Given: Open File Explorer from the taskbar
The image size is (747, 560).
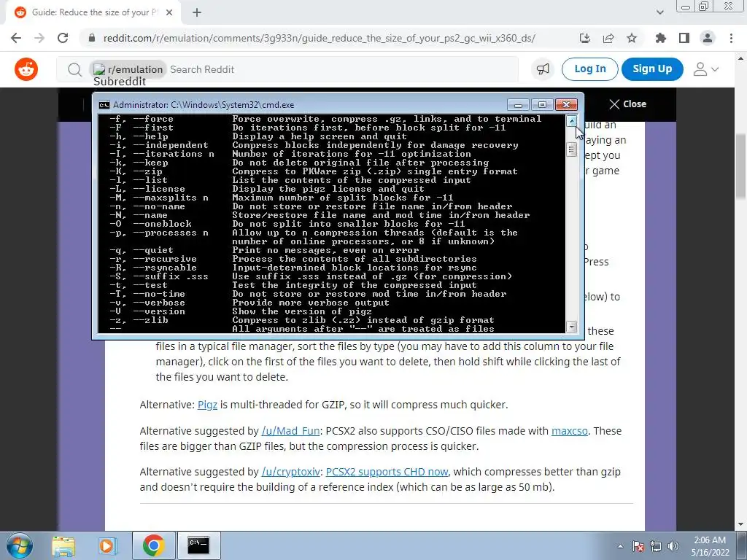Looking at the screenshot, I should [x=63, y=545].
